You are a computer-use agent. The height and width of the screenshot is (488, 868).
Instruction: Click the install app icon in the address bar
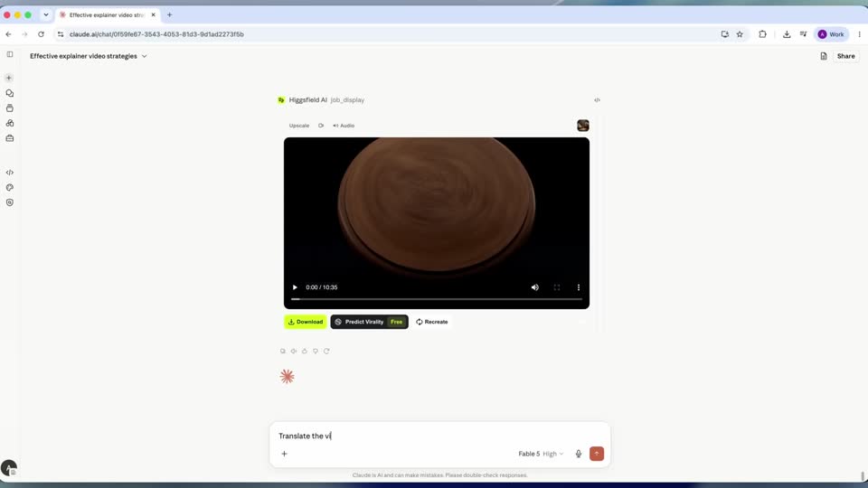[724, 34]
